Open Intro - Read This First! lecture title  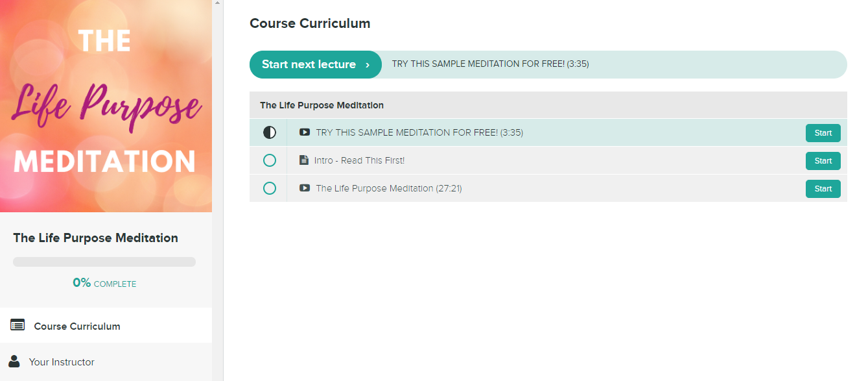tap(359, 160)
